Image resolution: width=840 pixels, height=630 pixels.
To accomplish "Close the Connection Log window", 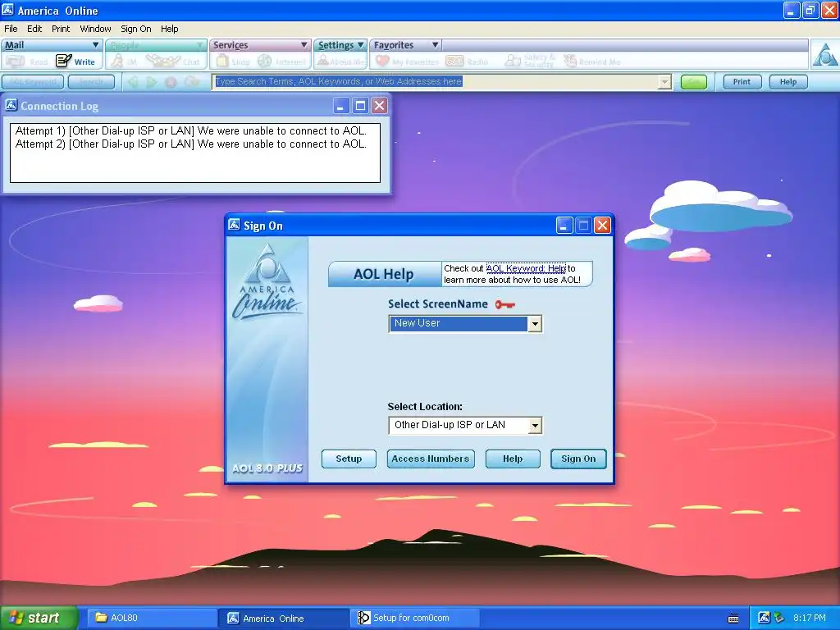I will click(x=379, y=106).
